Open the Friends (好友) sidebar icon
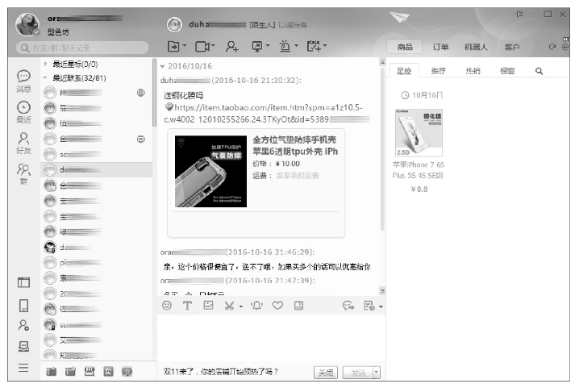 point(23,143)
